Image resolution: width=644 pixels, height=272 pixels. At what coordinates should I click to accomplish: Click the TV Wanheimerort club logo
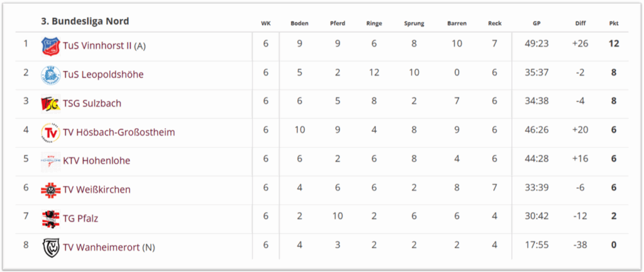click(50, 247)
